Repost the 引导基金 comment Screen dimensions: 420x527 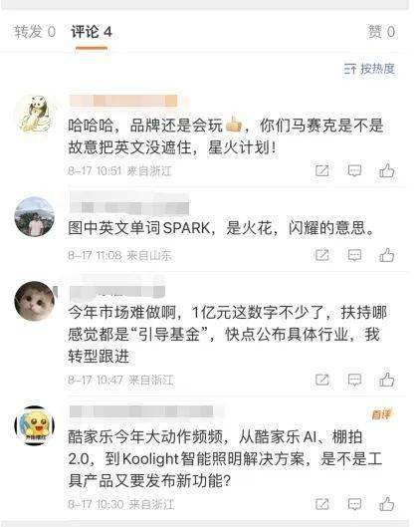pos(322,381)
